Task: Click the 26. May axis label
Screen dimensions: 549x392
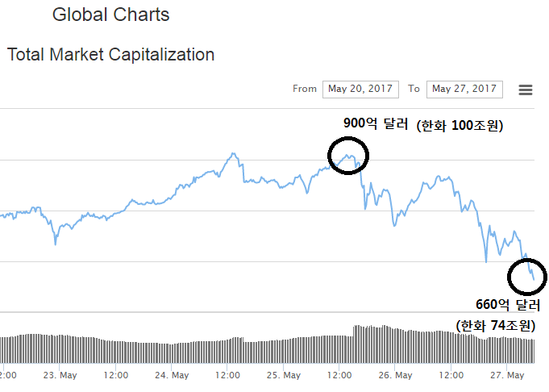Action: point(395,375)
